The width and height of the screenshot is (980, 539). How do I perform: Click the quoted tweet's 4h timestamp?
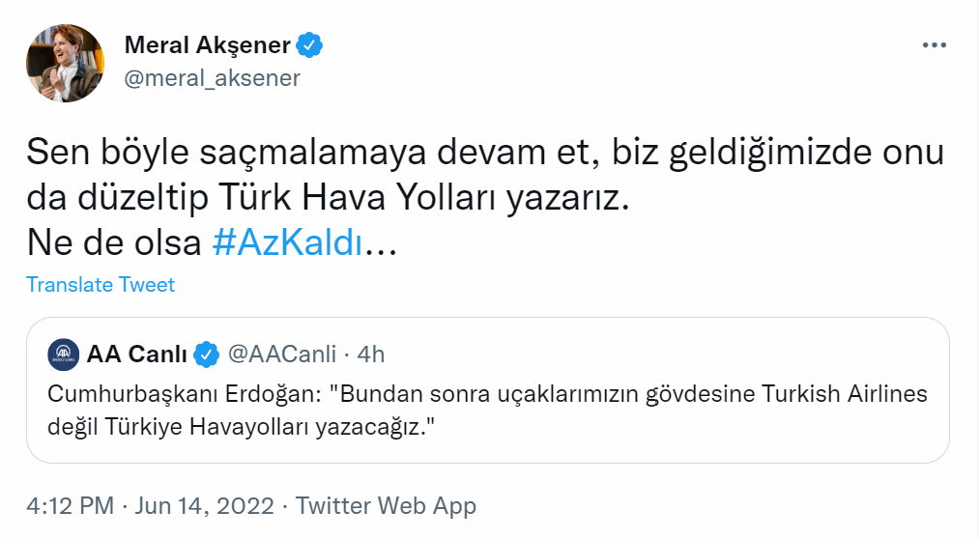(371, 355)
